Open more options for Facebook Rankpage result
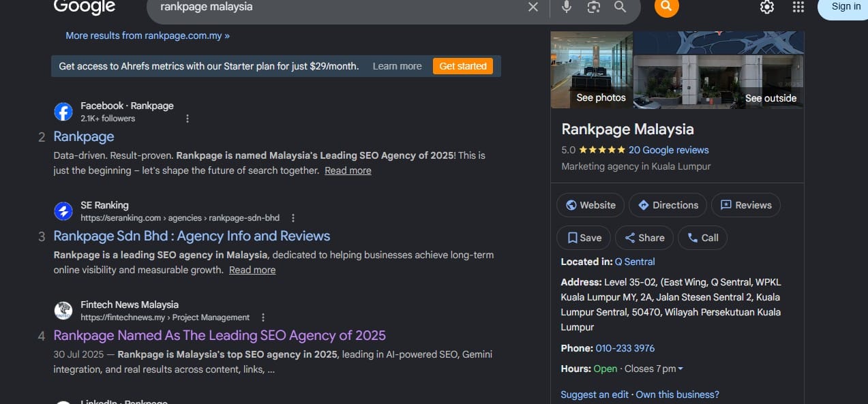The image size is (868, 404). click(x=188, y=119)
